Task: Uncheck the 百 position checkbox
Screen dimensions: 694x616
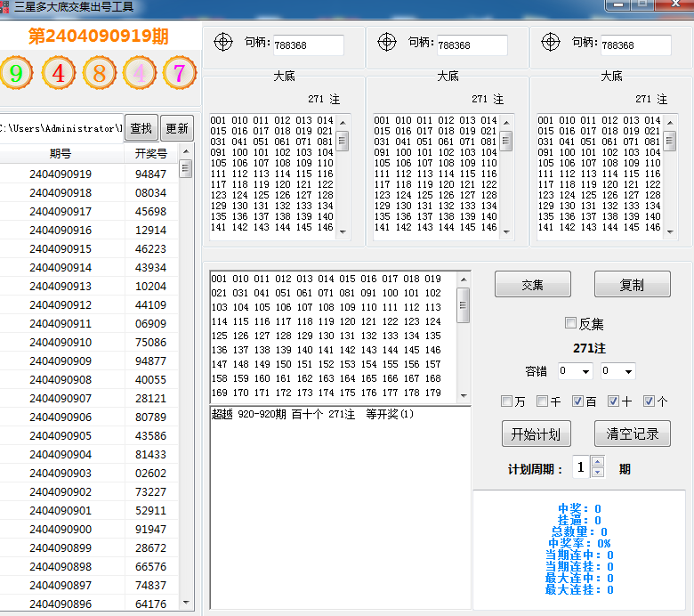Action: (578, 401)
